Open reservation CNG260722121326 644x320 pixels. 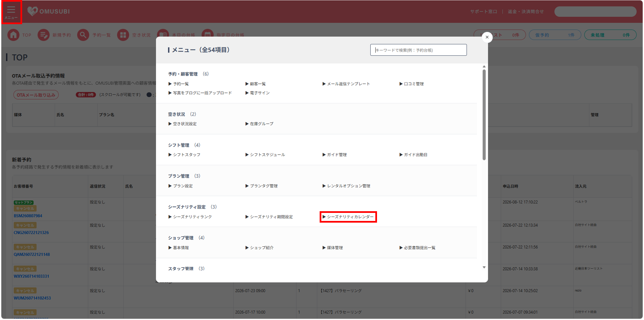click(31, 233)
